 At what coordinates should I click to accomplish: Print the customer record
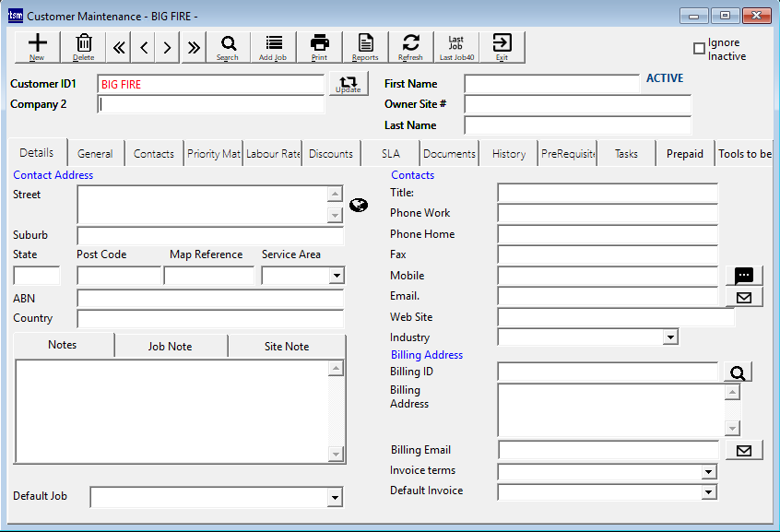click(x=319, y=46)
